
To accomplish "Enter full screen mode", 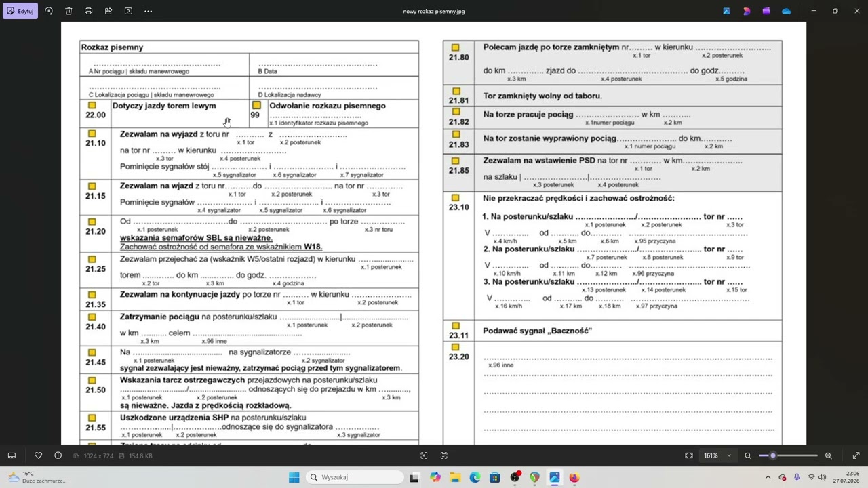I will [x=856, y=455].
